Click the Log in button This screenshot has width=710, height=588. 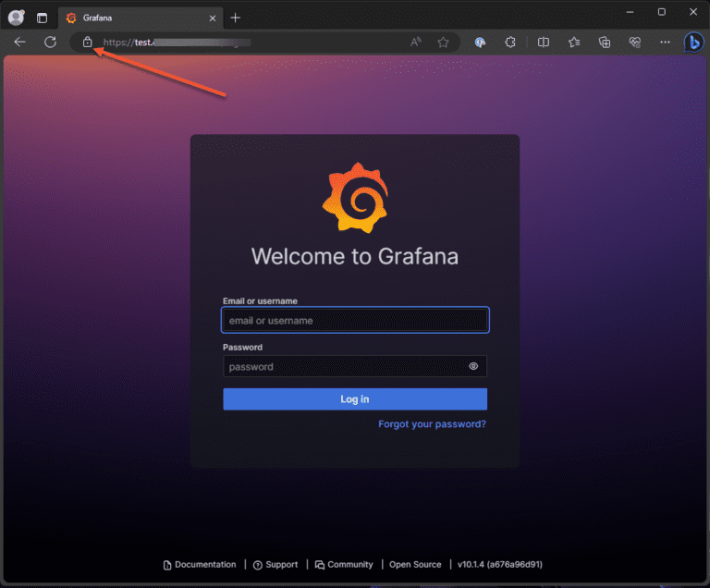(355, 399)
